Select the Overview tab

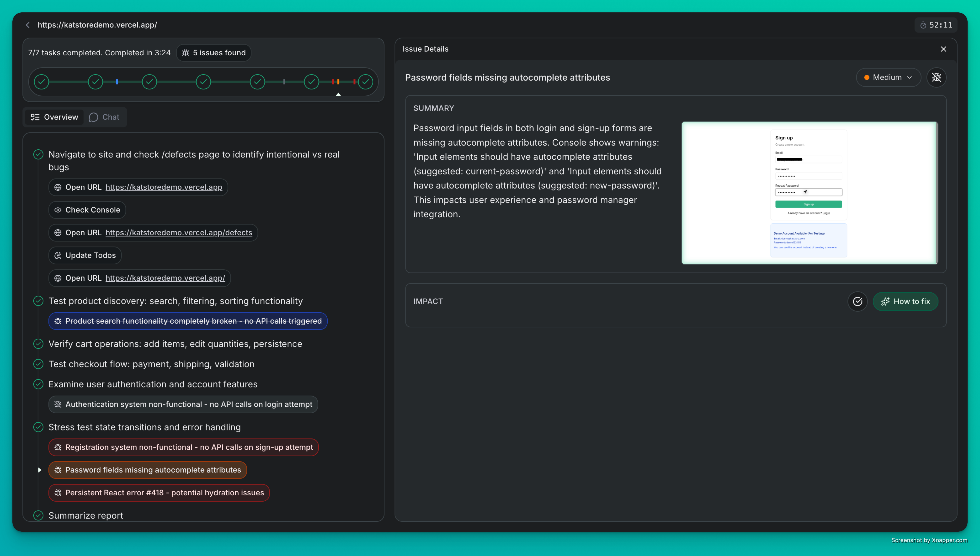(x=54, y=117)
